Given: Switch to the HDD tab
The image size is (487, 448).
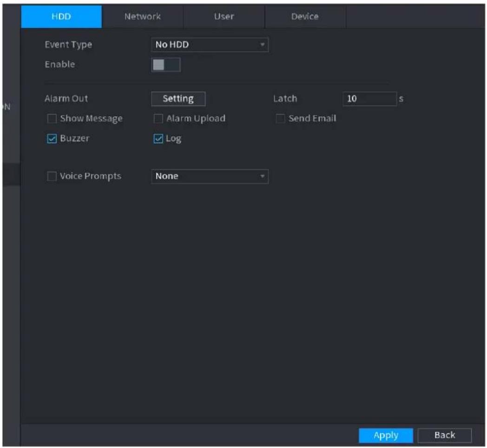Looking at the screenshot, I should click(x=61, y=16).
